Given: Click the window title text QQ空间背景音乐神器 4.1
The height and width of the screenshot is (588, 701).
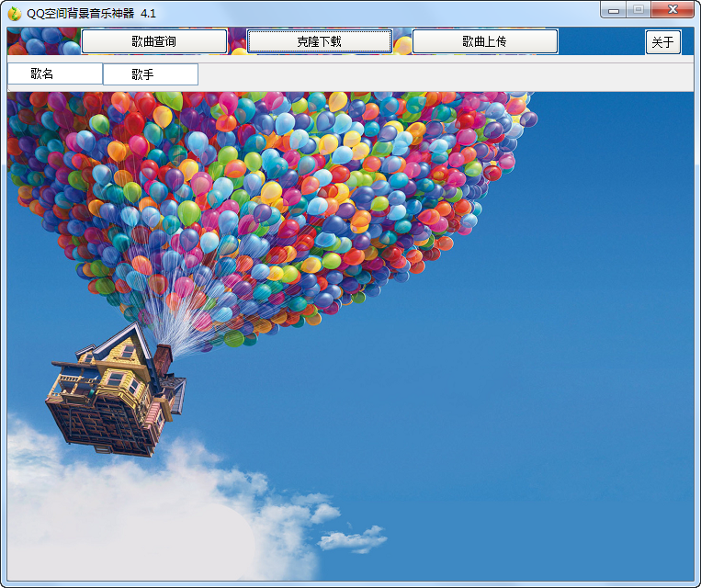Looking at the screenshot, I should point(92,13).
